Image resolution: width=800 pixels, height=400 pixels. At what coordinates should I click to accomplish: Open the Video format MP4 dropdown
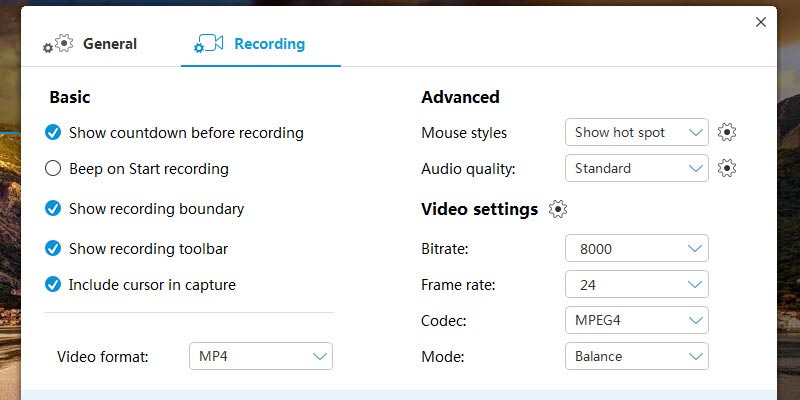(x=260, y=356)
